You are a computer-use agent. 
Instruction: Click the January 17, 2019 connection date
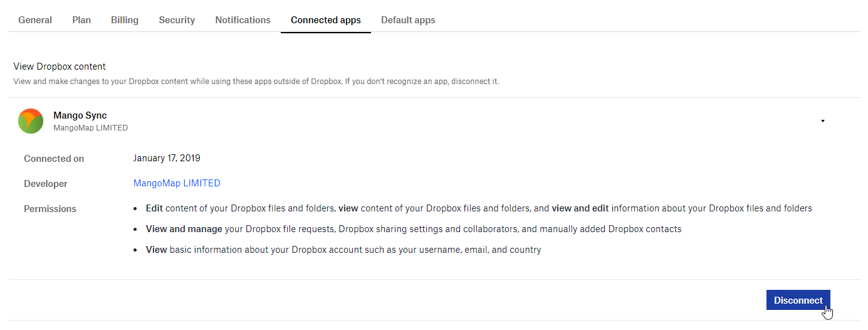(167, 158)
